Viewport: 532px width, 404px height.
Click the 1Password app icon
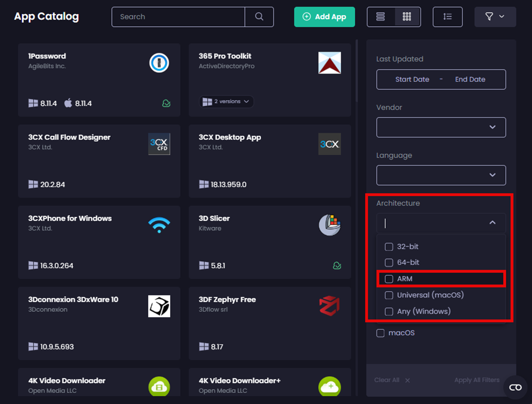[x=159, y=63]
